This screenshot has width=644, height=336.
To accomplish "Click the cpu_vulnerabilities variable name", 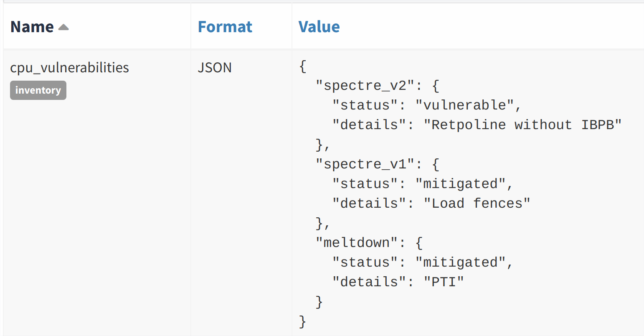I will 69,68.
